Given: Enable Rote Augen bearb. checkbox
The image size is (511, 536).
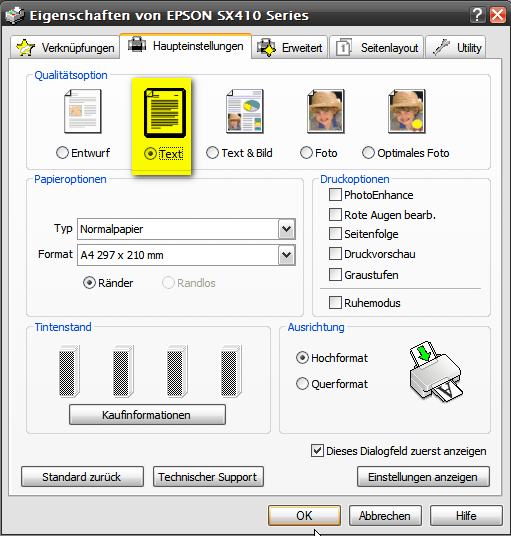Looking at the screenshot, I should click(x=335, y=215).
